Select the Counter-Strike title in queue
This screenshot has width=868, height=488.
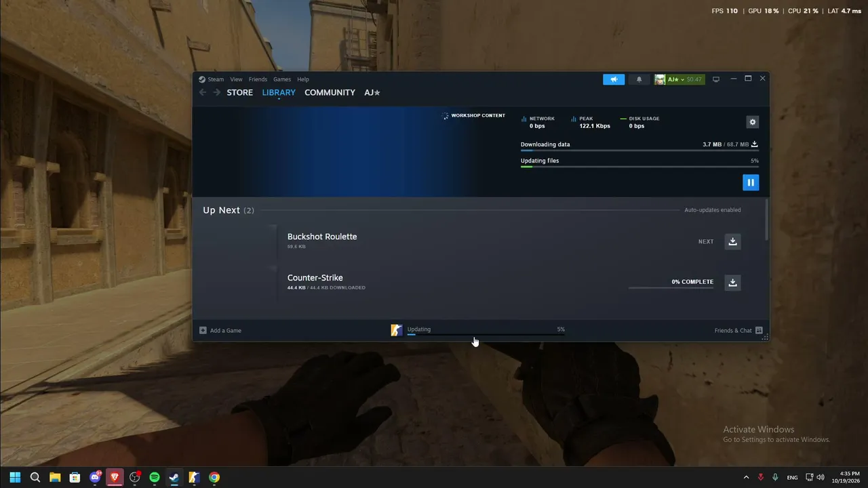pos(315,278)
